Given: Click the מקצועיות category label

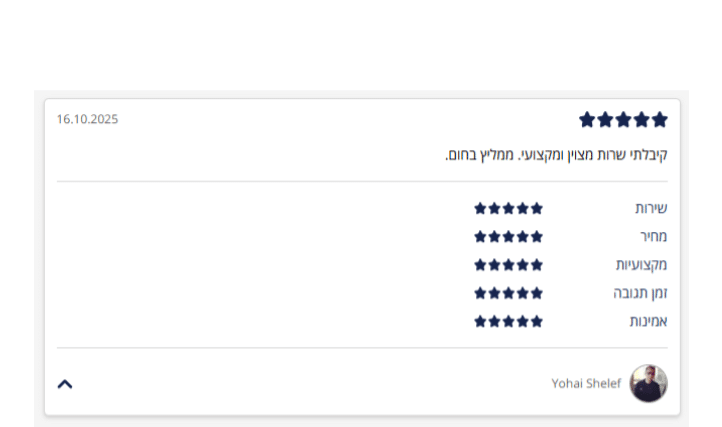Looking at the screenshot, I should click(x=641, y=265).
